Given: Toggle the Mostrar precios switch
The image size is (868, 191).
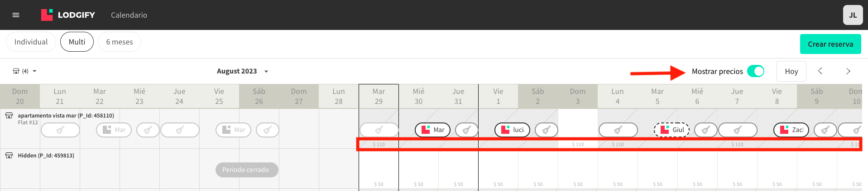Looking at the screenshot, I should click(755, 71).
